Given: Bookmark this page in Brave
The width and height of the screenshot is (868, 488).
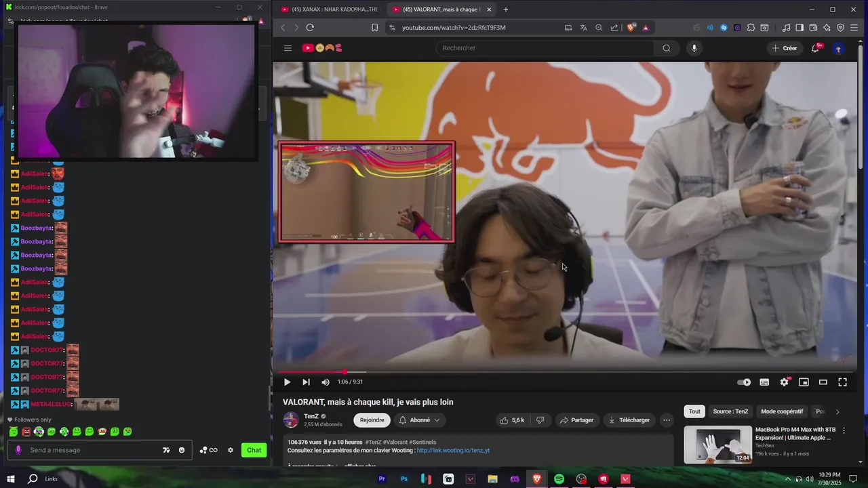Looking at the screenshot, I should click(374, 28).
